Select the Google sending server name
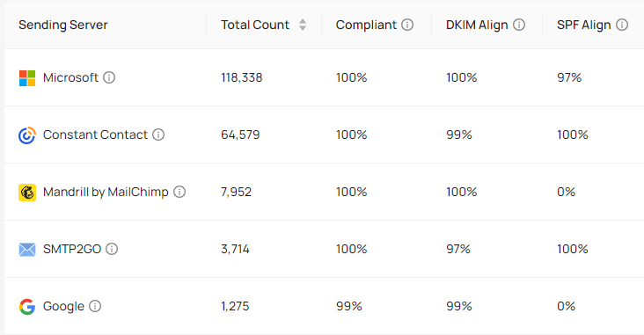This screenshot has width=644, height=335. pyautogui.click(x=63, y=307)
